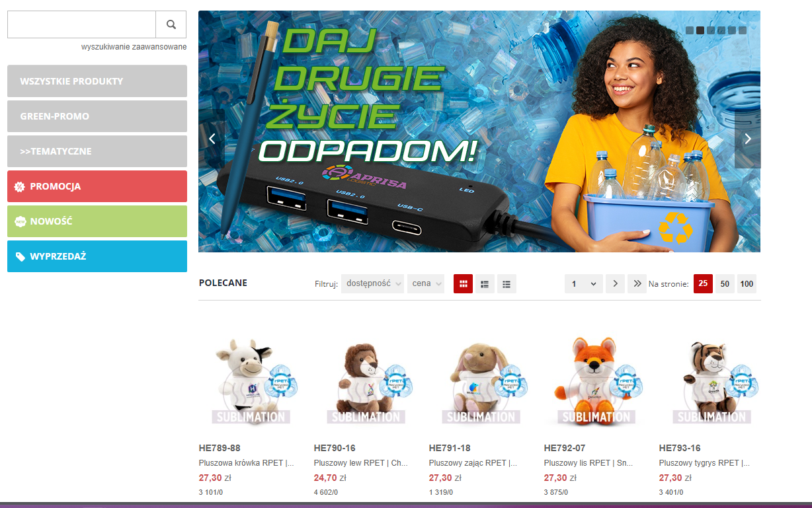Viewport: 812px width, 508px height.
Task: Show 50 products per page
Action: (x=725, y=284)
